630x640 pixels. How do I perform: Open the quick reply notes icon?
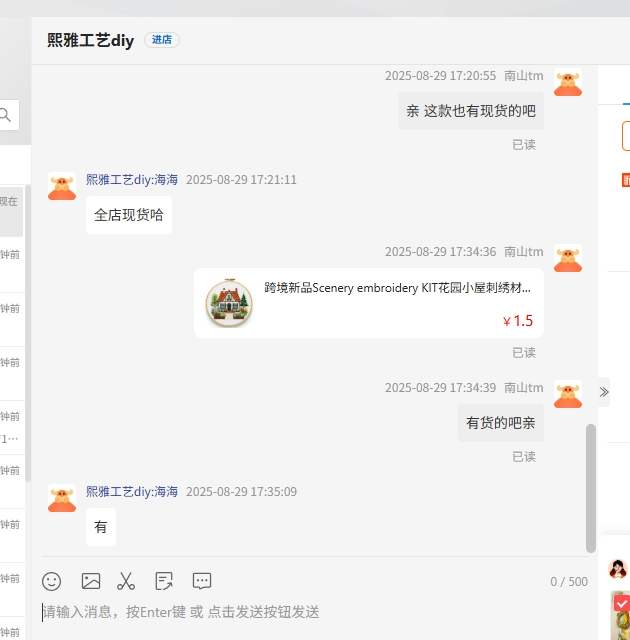pos(164,581)
